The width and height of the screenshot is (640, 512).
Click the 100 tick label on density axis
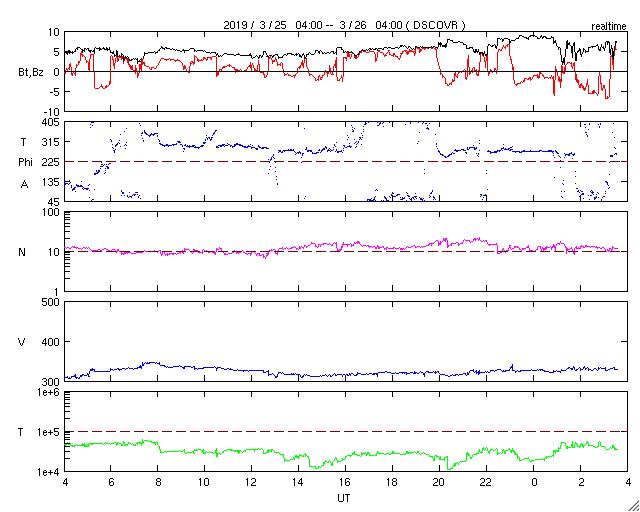tap(52, 213)
